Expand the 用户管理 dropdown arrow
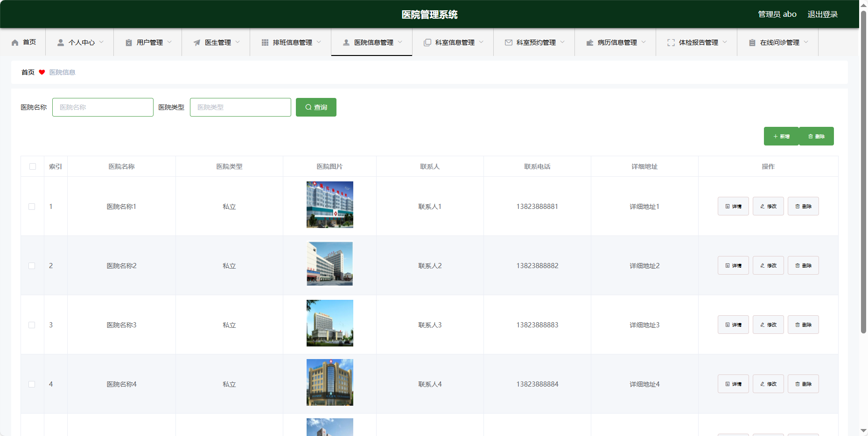 (169, 42)
